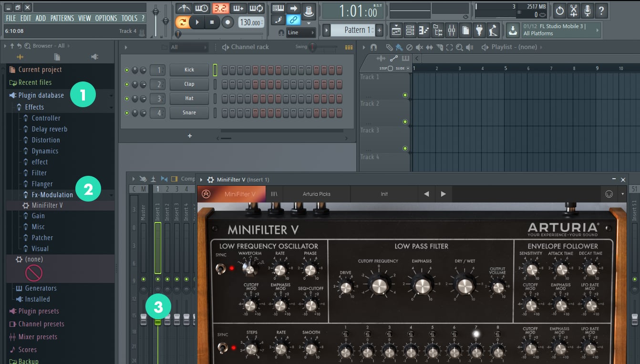Select the Paint brush tool in Playlist
Image resolution: width=640 pixels, height=364 pixels.
click(x=399, y=47)
